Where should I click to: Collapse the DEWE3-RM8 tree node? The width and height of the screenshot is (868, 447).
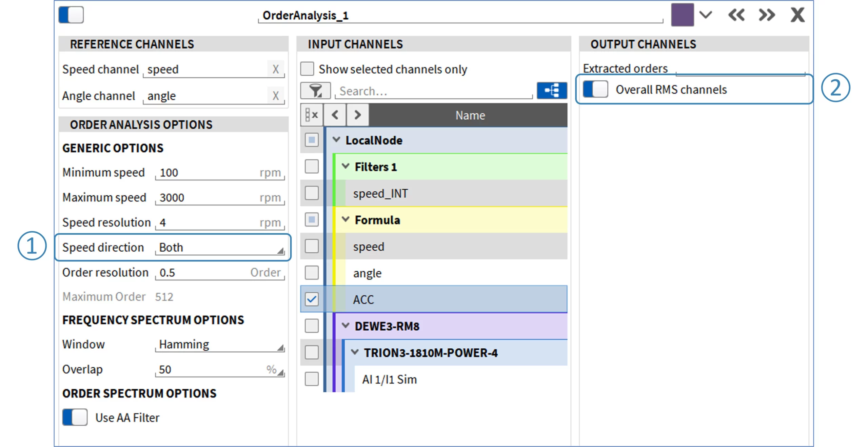point(345,326)
